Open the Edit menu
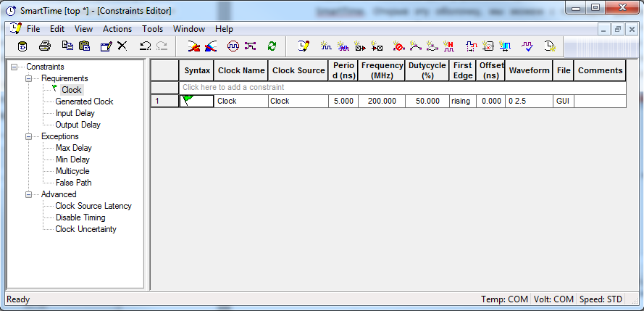The width and height of the screenshot is (644, 311). tap(57, 29)
